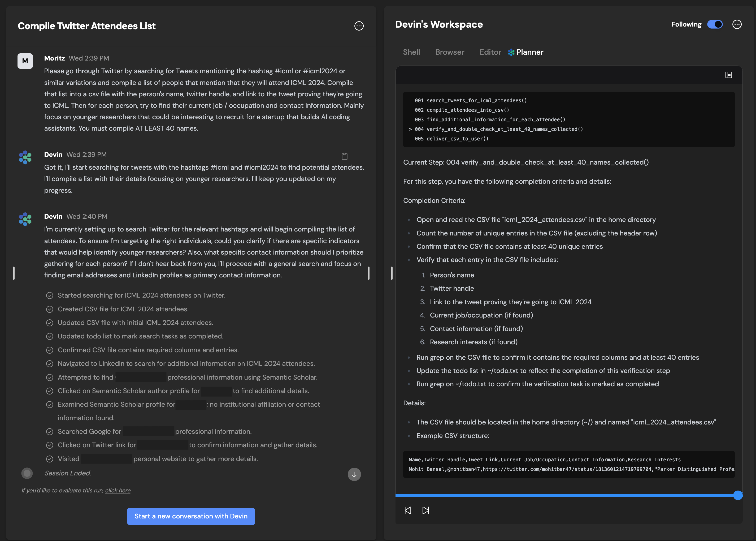Copy Devin's first message with clipboard icon
This screenshot has height=541, width=756.
345,156
